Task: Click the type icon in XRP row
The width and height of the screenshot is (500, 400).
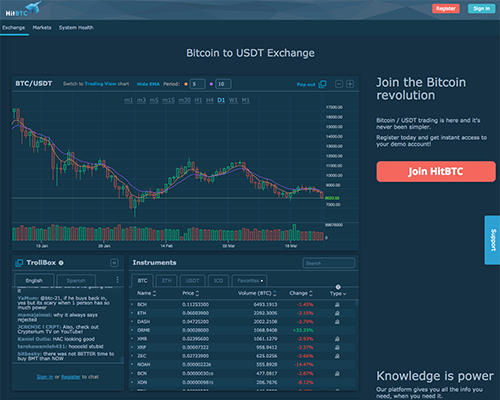Action: pyautogui.click(x=337, y=347)
